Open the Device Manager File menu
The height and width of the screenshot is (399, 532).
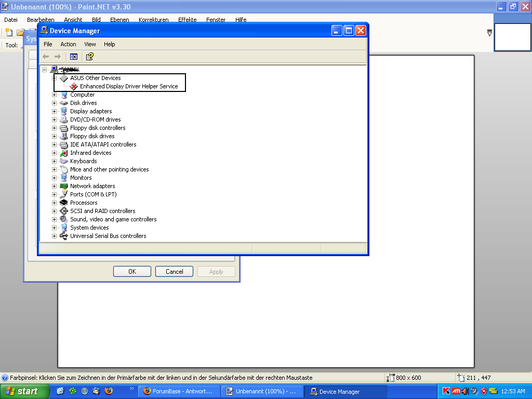tap(48, 44)
